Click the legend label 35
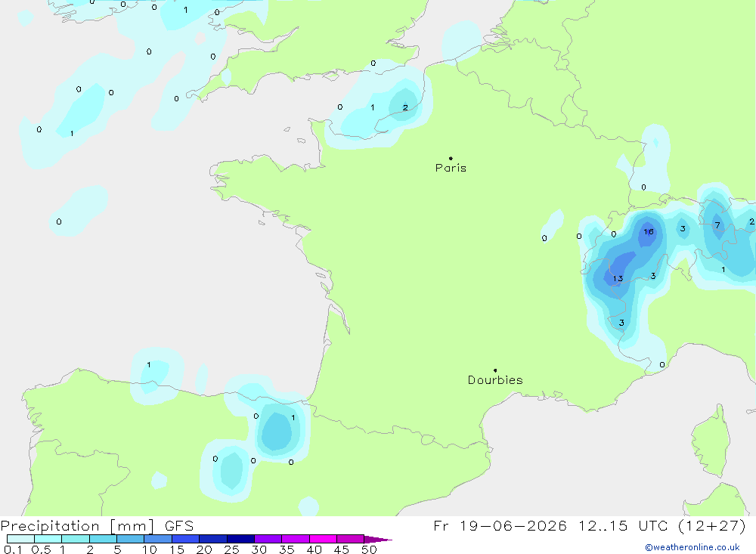756x554 pixels. [x=287, y=549]
